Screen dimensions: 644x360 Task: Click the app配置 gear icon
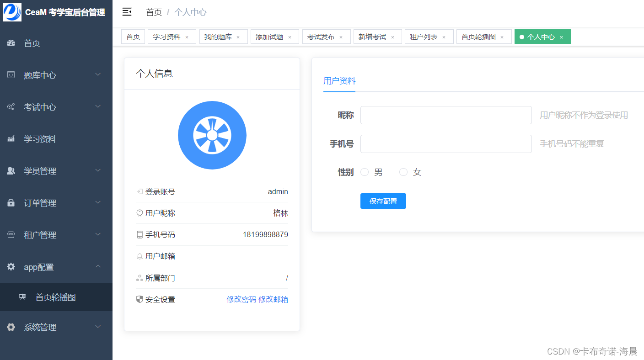tap(11, 267)
